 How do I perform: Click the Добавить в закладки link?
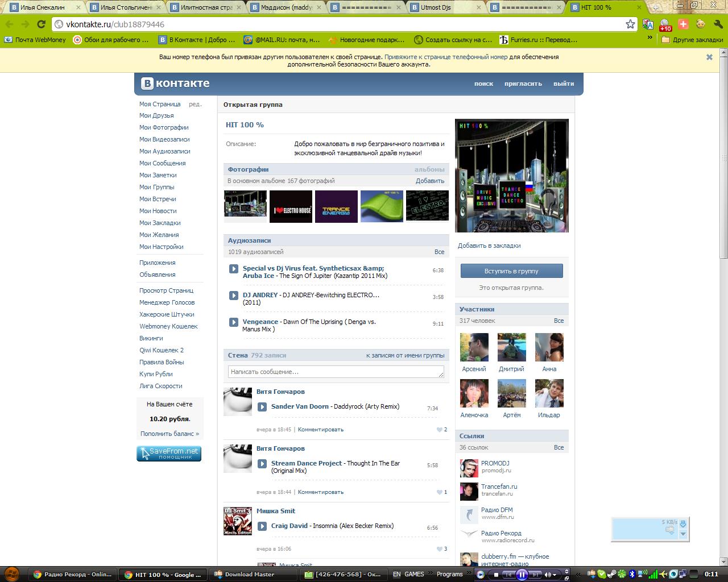click(489, 246)
